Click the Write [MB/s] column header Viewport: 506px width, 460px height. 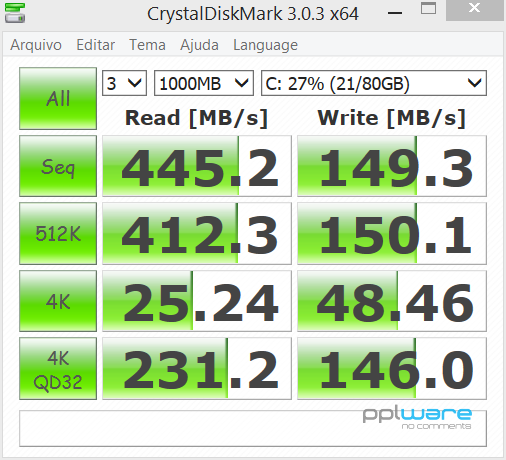(x=391, y=118)
